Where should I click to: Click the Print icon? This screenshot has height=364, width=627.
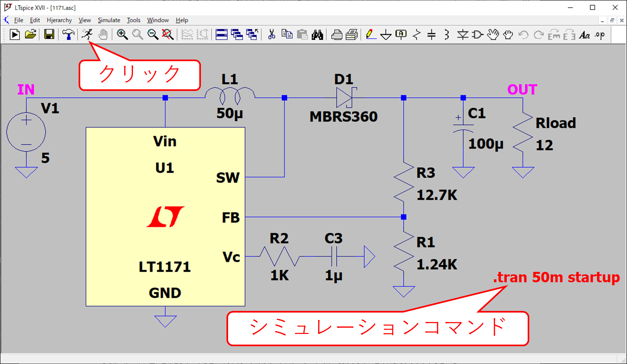coord(337,34)
